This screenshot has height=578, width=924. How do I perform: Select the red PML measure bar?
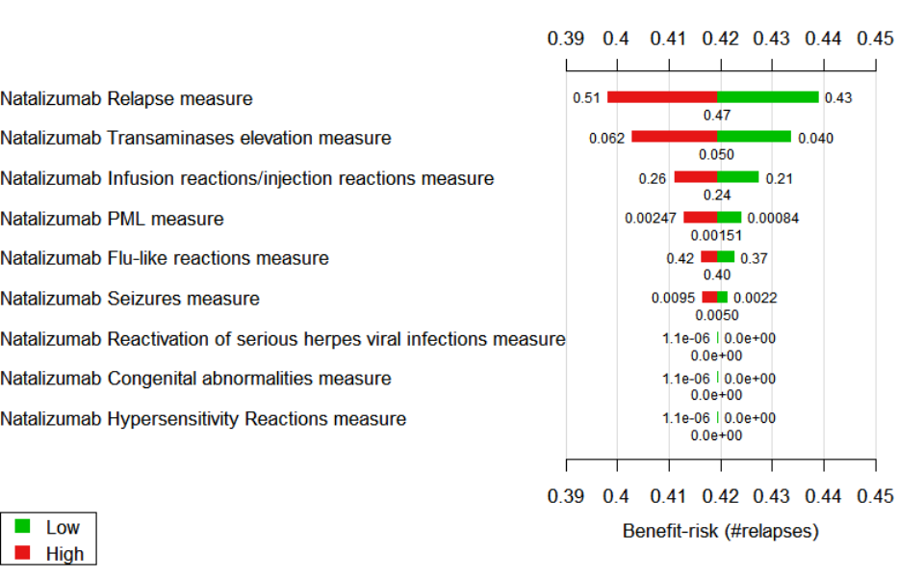700,218
